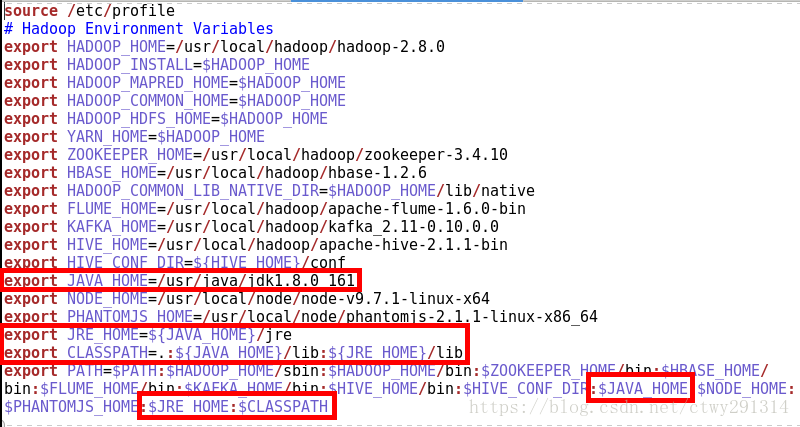Click 'phantomjs-2.1.1-linux-x86_64' text
The height and width of the screenshot is (427, 800).
click(472, 316)
